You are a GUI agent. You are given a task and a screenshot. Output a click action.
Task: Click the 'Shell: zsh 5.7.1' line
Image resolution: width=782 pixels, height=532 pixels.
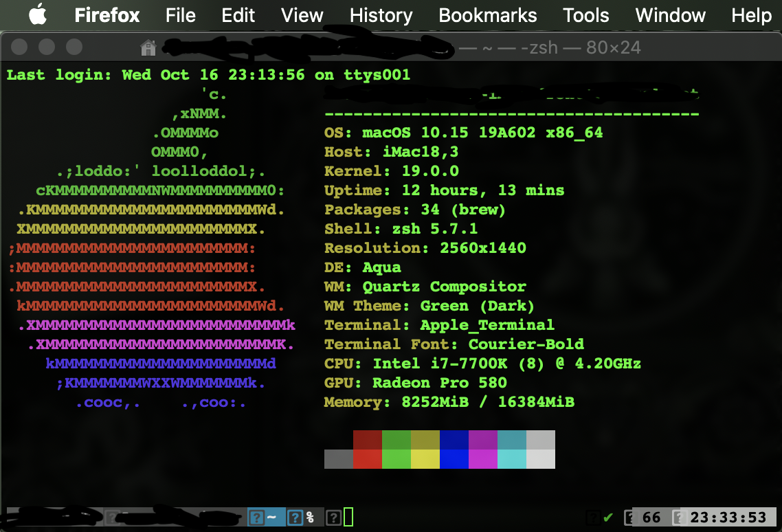[401, 229]
